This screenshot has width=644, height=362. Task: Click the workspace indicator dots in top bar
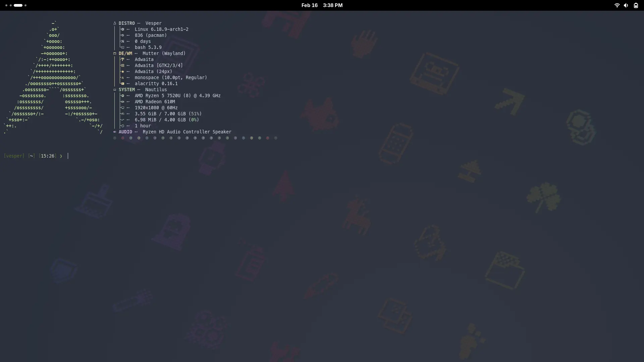pyautogui.click(x=16, y=5)
